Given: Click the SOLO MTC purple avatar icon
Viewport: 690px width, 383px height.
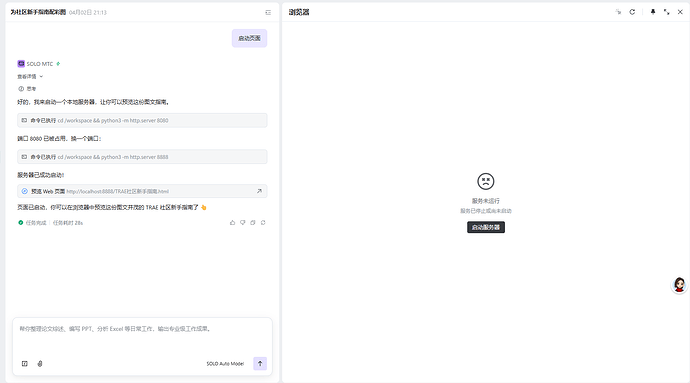Looking at the screenshot, I should click(x=21, y=64).
